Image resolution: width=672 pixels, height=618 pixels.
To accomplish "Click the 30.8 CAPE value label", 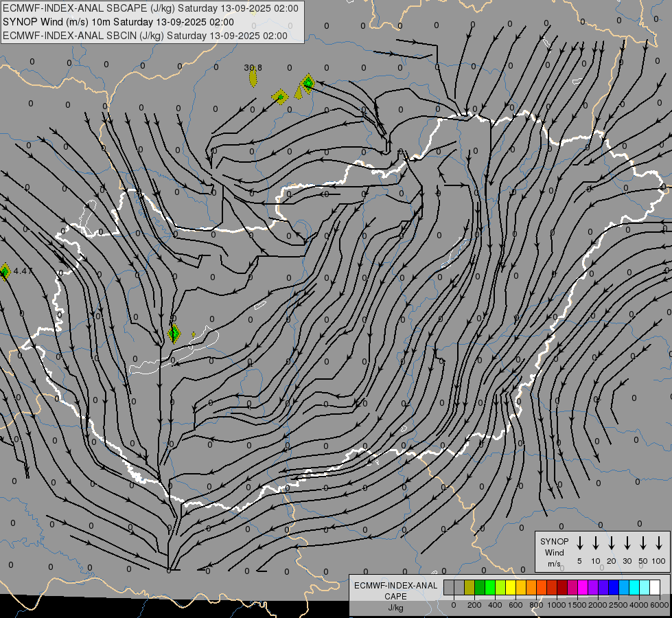I will (253, 67).
